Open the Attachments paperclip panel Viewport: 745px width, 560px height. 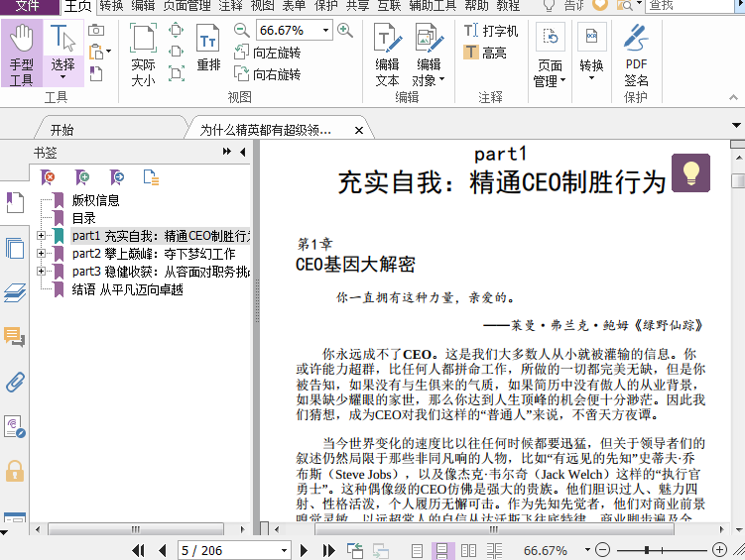(x=15, y=382)
